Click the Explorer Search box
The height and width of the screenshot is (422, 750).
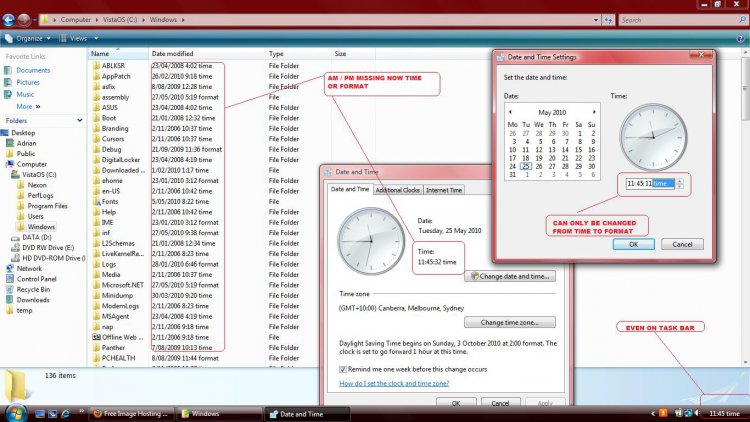pyautogui.click(x=683, y=20)
